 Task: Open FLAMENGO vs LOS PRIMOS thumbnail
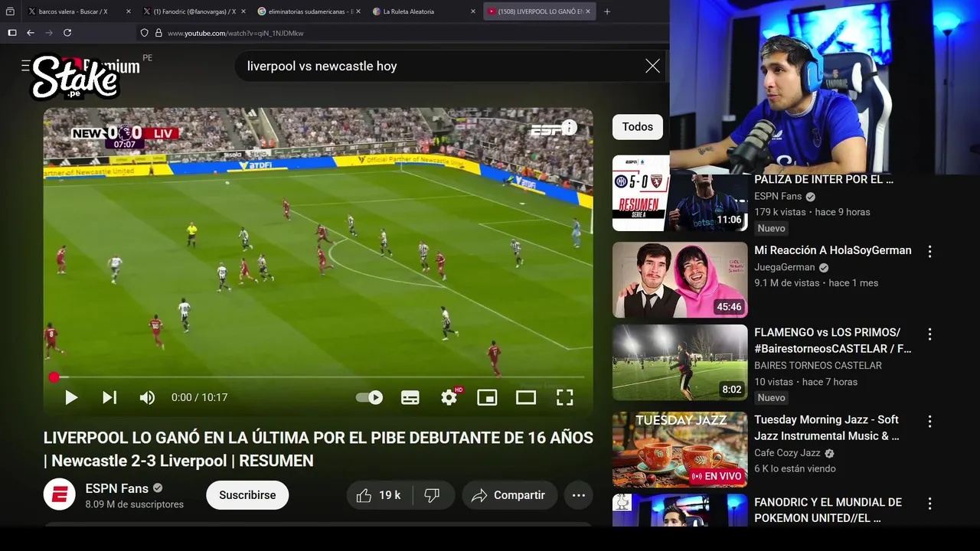(x=680, y=363)
